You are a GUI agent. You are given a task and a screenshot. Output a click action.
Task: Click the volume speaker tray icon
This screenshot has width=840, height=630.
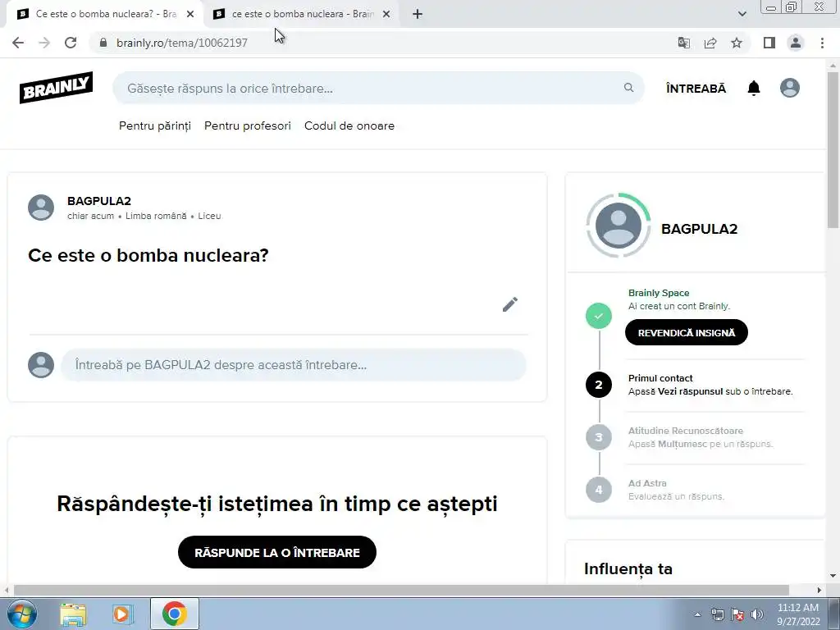click(x=757, y=614)
